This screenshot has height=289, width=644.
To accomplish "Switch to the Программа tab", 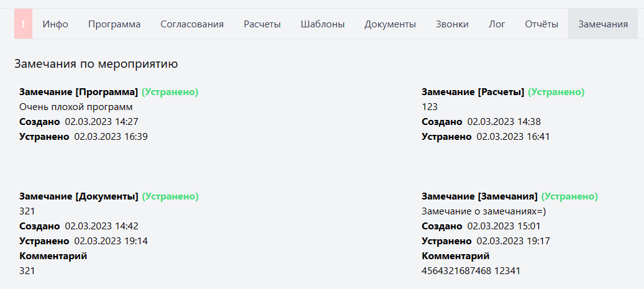I will tap(114, 24).
